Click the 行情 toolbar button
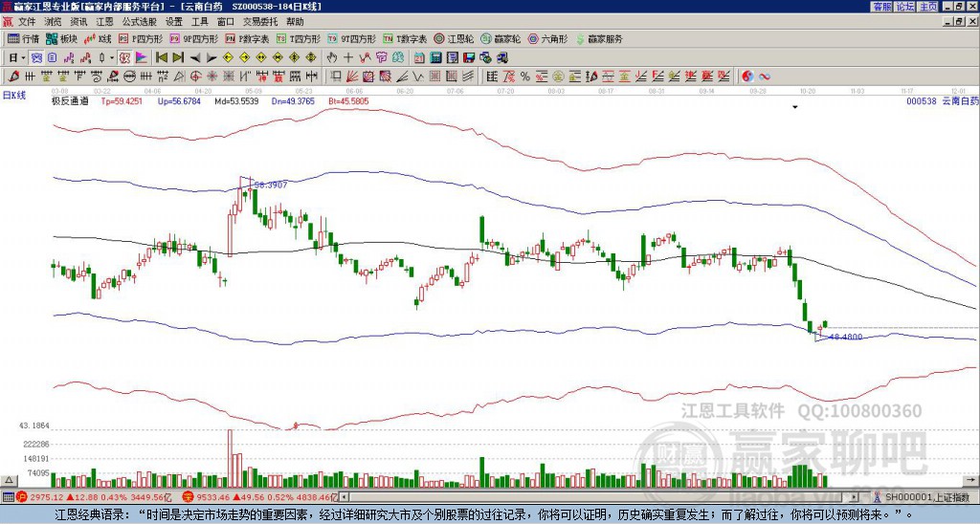This screenshot has height=524, width=980. click(23, 38)
